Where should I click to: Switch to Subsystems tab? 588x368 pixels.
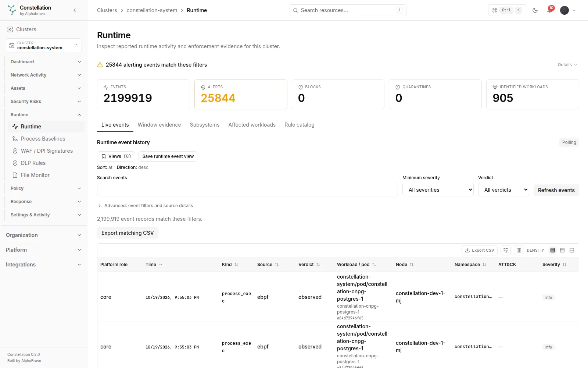click(x=205, y=125)
